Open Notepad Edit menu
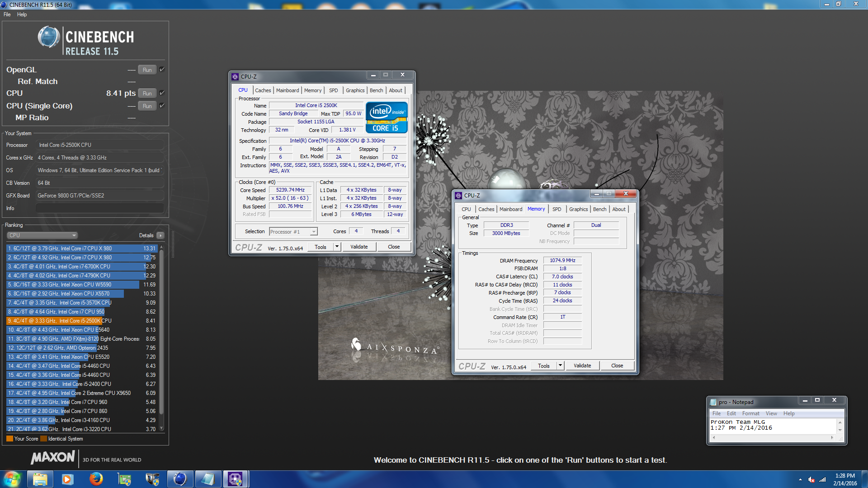 (731, 413)
